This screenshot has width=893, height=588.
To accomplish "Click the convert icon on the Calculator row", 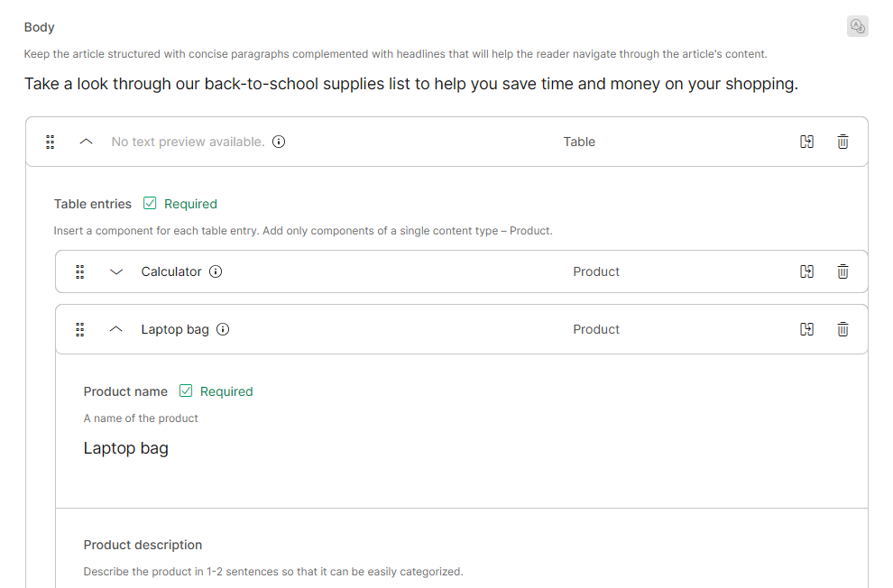I will [x=807, y=271].
